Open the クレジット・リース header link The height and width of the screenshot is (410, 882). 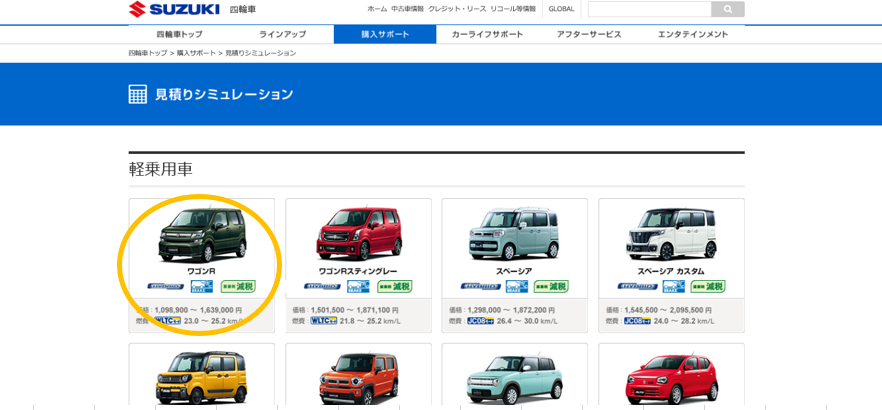coord(457,9)
